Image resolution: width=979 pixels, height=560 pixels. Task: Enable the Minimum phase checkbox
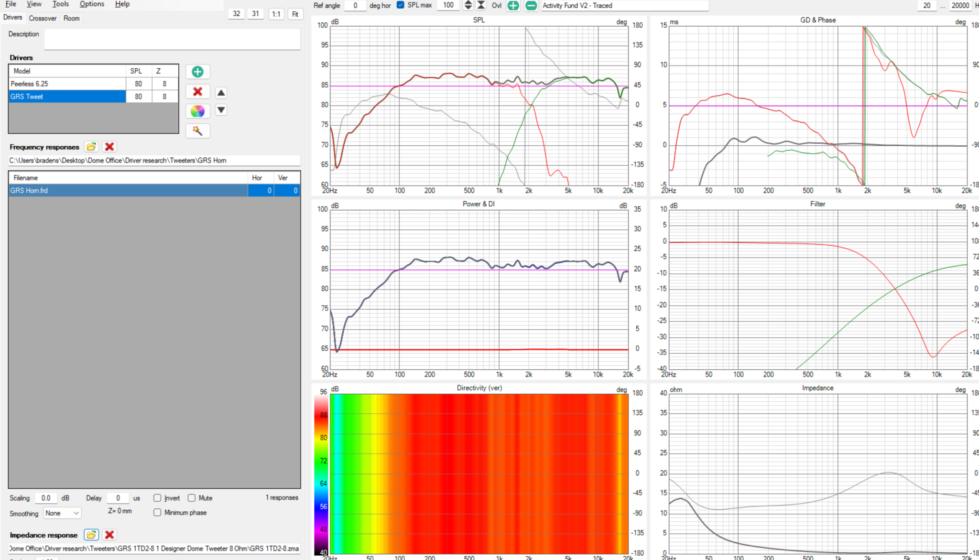[x=157, y=512]
